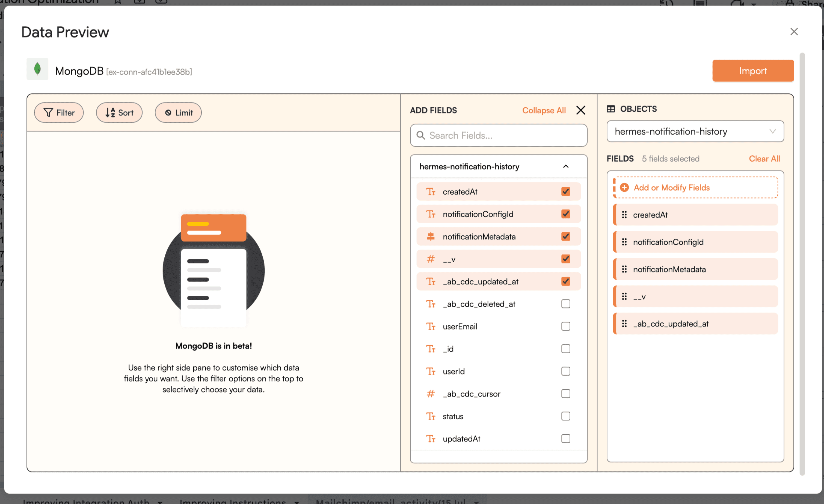Select the createdAt item in Fields list
The height and width of the screenshot is (504, 824).
696,215
